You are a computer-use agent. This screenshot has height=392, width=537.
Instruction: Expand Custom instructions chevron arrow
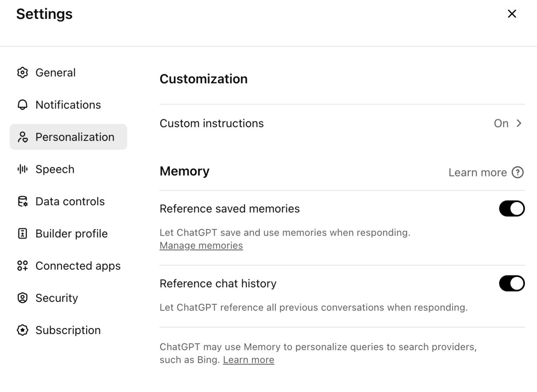(519, 123)
